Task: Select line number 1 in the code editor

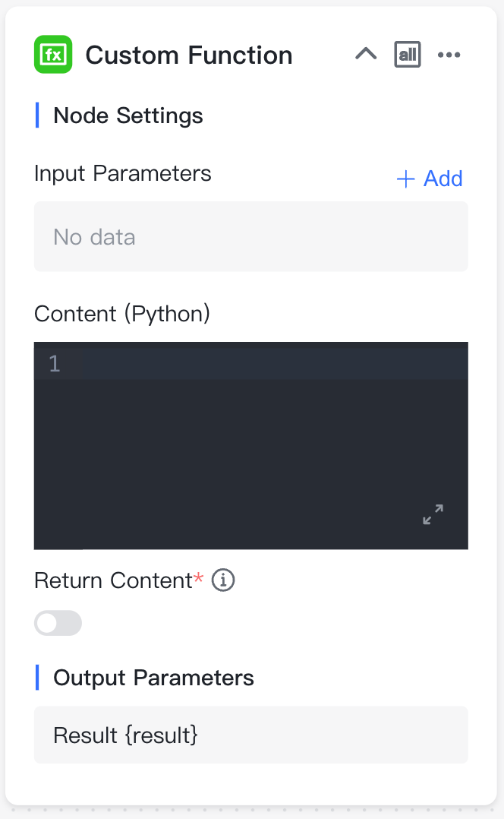Action: (x=54, y=363)
